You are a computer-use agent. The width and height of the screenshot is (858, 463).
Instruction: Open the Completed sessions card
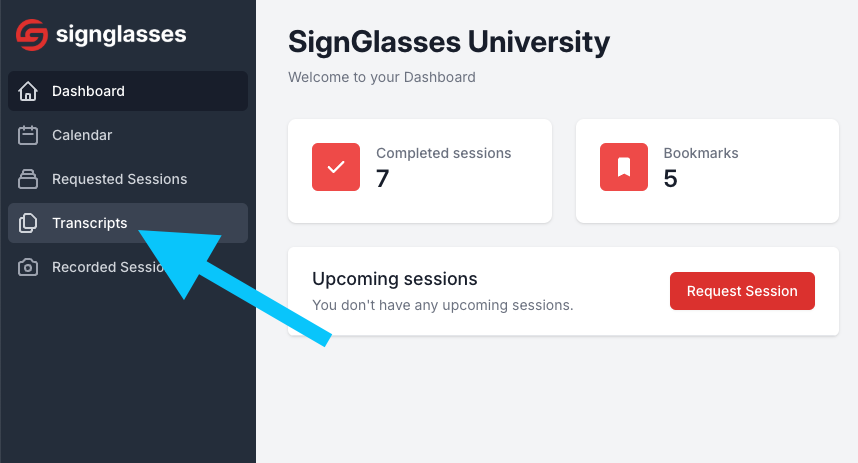420,171
